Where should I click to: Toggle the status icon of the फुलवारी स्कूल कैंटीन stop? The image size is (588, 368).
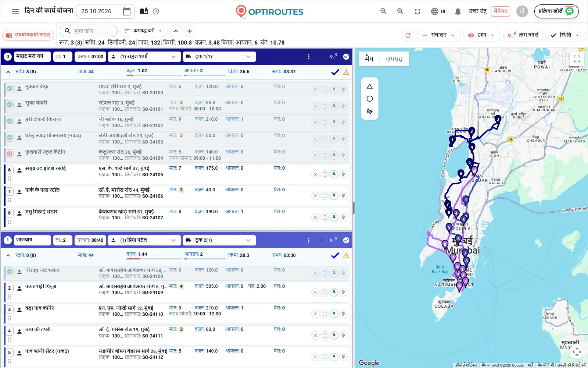pyautogui.click(x=10, y=154)
